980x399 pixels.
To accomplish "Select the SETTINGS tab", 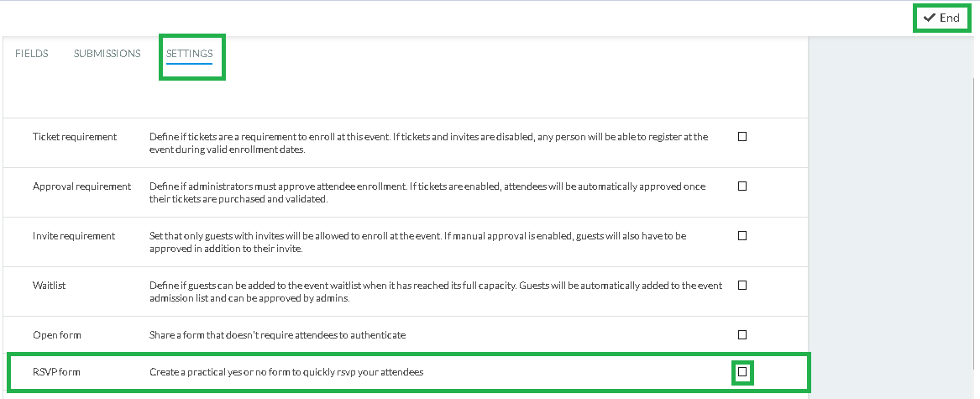I will click(x=190, y=54).
